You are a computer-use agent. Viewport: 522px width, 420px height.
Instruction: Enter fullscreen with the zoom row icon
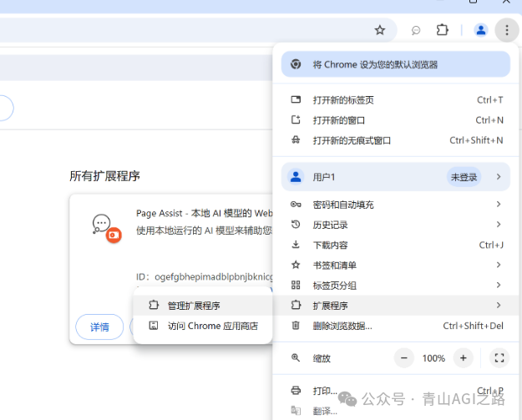[x=499, y=358]
